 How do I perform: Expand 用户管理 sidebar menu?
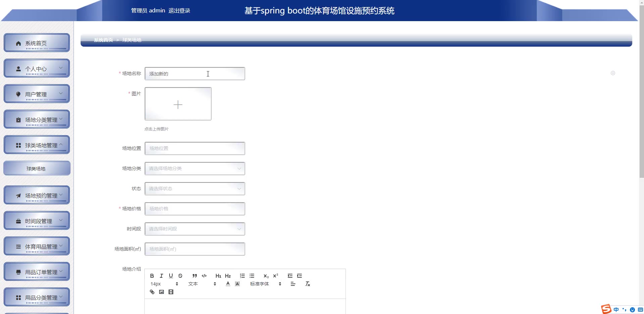[x=37, y=94]
